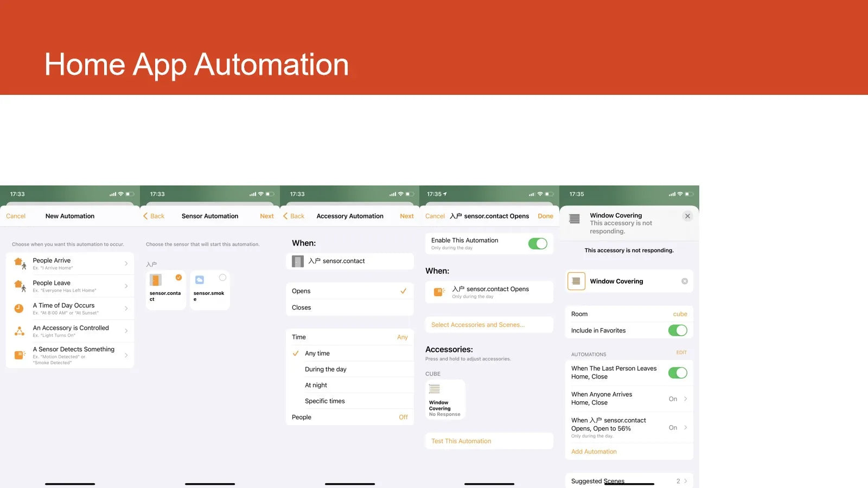868x488 pixels.
Task: Tap Test This Automation
Action: (x=461, y=441)
